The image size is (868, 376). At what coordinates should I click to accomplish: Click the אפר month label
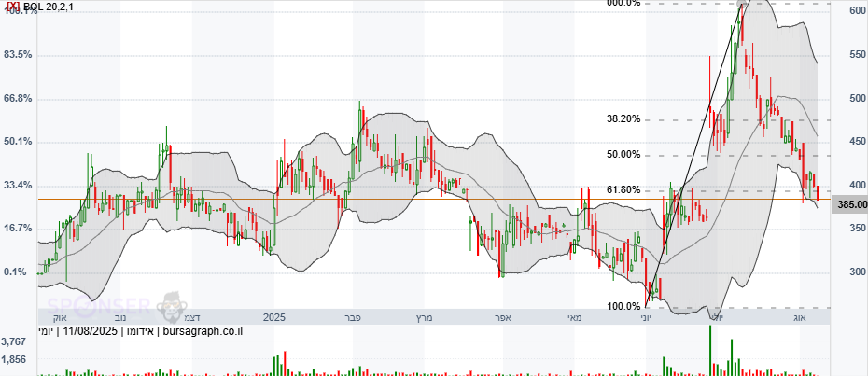pyautogui.click(x=501, y=318)
